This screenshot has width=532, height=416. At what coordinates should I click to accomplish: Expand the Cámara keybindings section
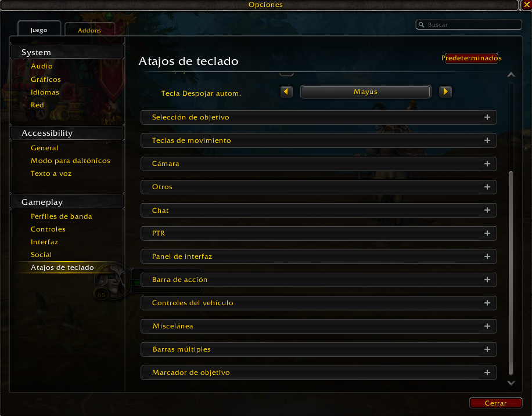click(x=319, y=164)
